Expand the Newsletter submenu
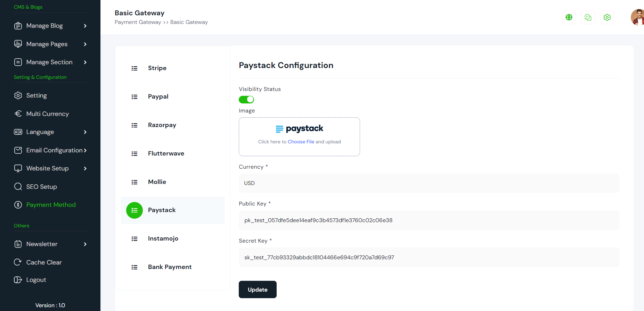 [85, 244]
